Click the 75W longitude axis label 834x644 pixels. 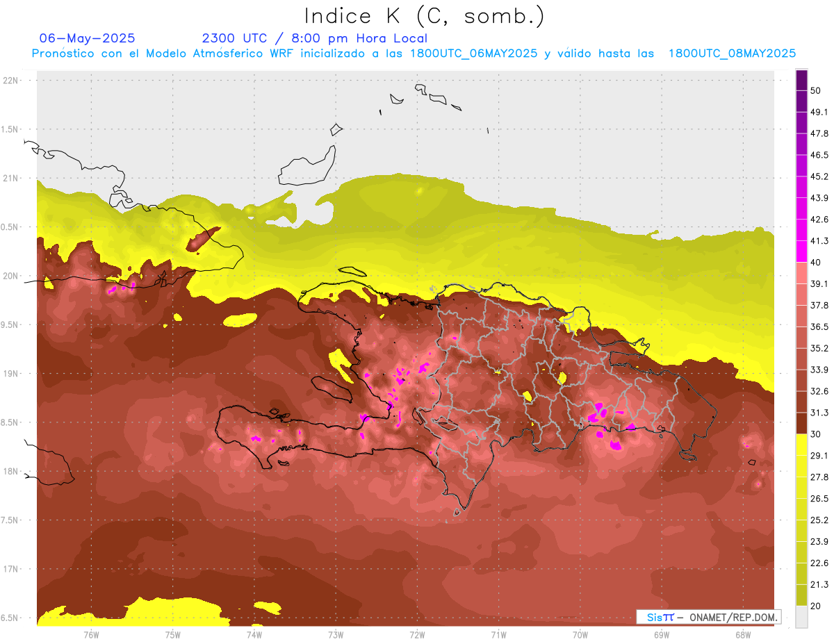173,634
